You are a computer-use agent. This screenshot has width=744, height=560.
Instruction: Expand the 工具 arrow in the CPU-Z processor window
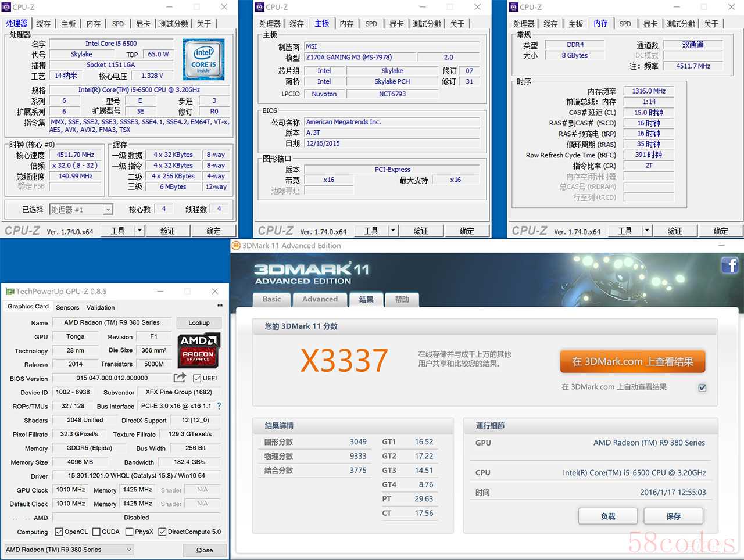click(x=139, y=231)
